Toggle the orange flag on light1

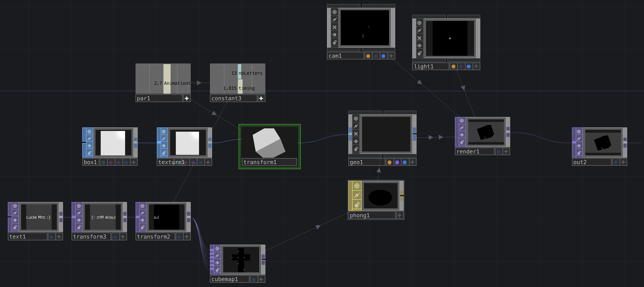point(454,67)
